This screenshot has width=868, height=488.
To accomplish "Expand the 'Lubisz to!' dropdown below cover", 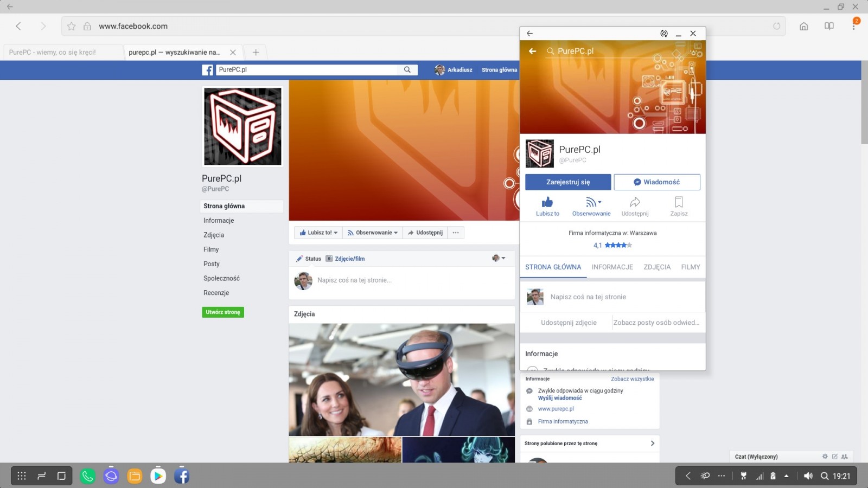I will [319, 233].
